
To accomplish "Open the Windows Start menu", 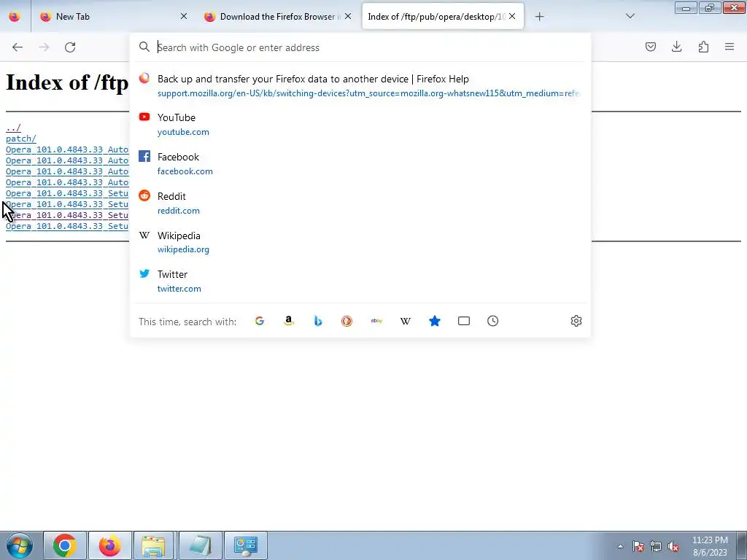I will pyautogui.click(x=19, y=545).
